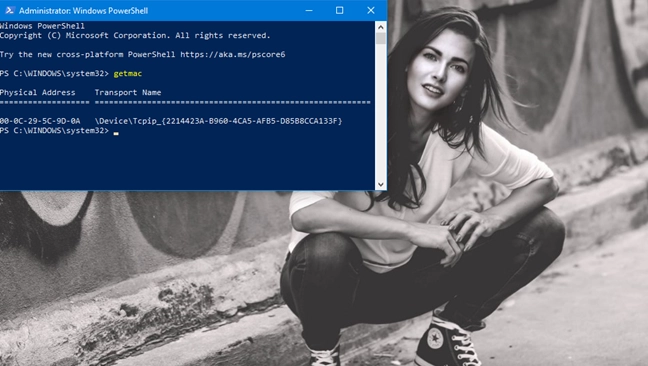Close the Administrator PowerShell window
Screen dimensions: 648x366
pos(371,10)
